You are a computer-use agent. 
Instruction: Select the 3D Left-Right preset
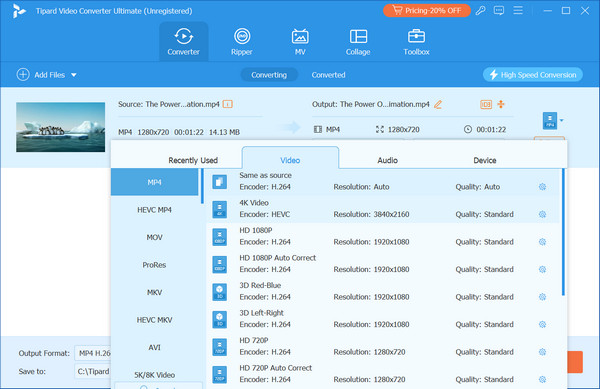(x=383, y=319)
